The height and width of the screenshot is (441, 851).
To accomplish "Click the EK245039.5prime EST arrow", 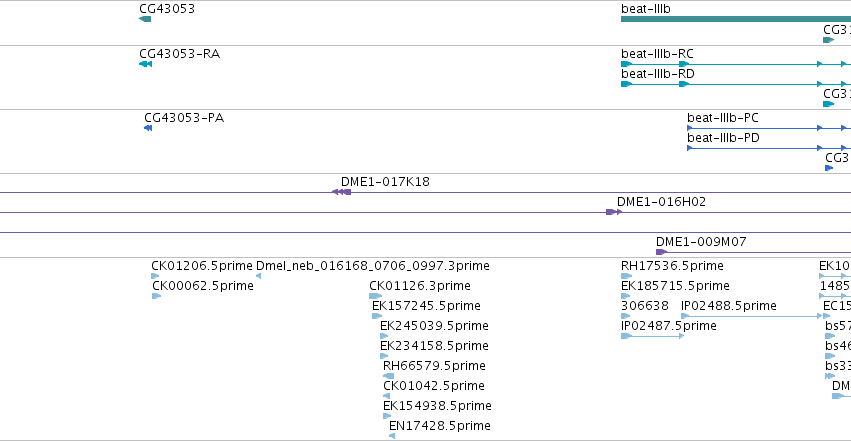I will coord(384,336).
